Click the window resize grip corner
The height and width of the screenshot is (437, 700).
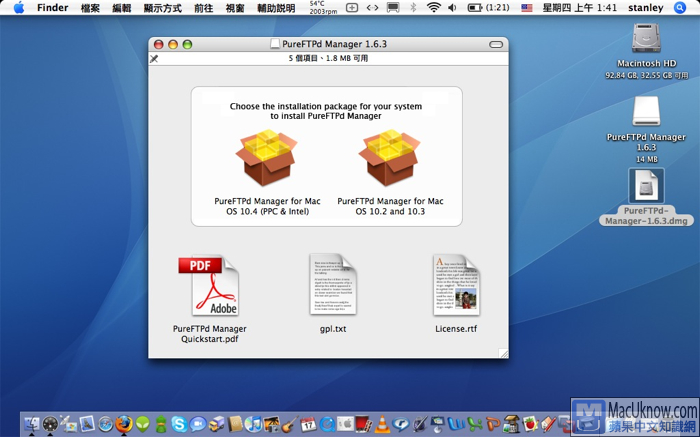pos(503,353)
